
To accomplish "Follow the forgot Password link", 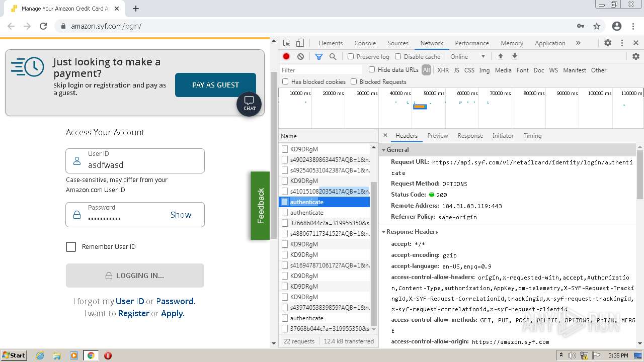I will click(x=175, y=301).
